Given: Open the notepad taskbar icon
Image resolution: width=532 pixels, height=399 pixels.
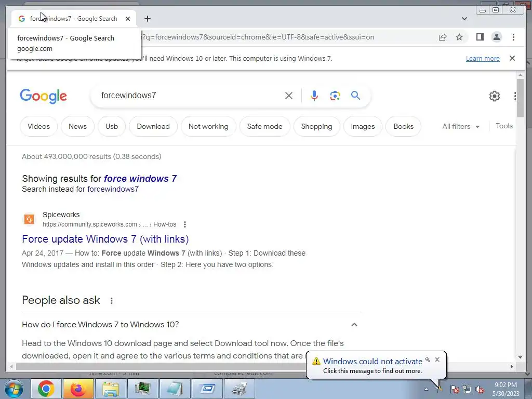Looking at the screenshot, I should coord(175,389).
